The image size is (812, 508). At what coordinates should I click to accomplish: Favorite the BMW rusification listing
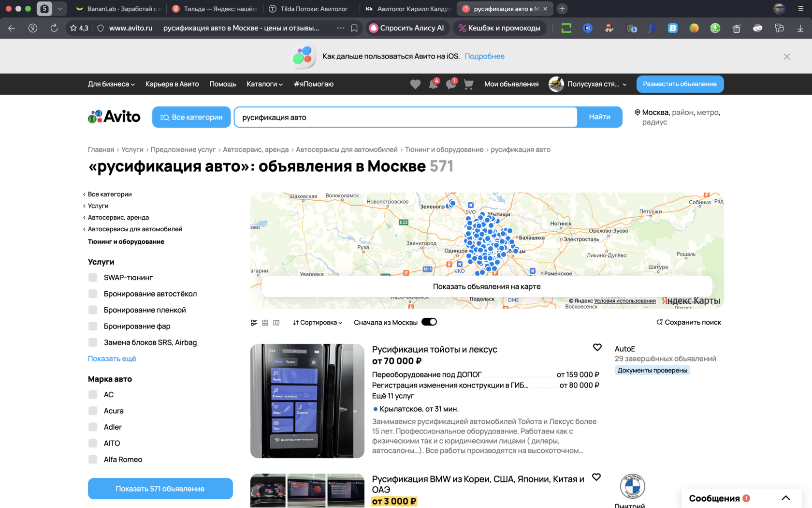596,477
